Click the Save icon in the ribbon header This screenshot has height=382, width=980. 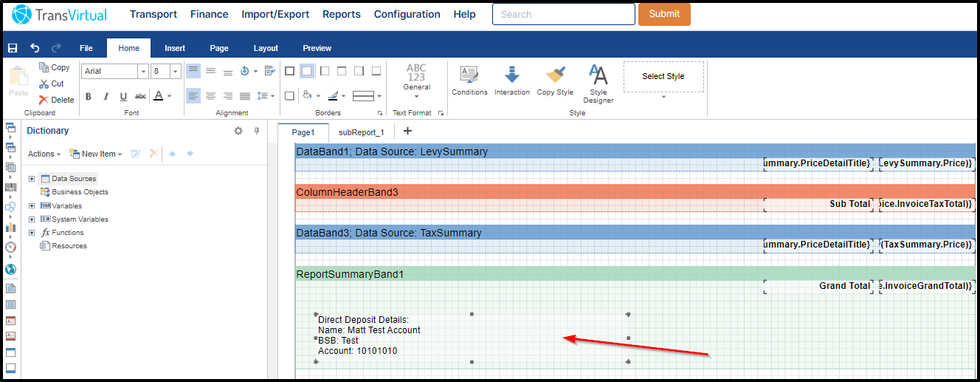(x=13, y=48)
